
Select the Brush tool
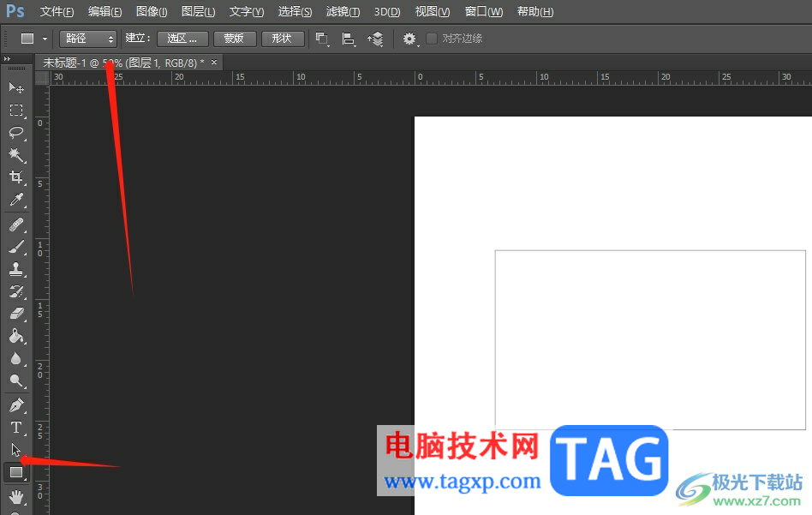16,247
